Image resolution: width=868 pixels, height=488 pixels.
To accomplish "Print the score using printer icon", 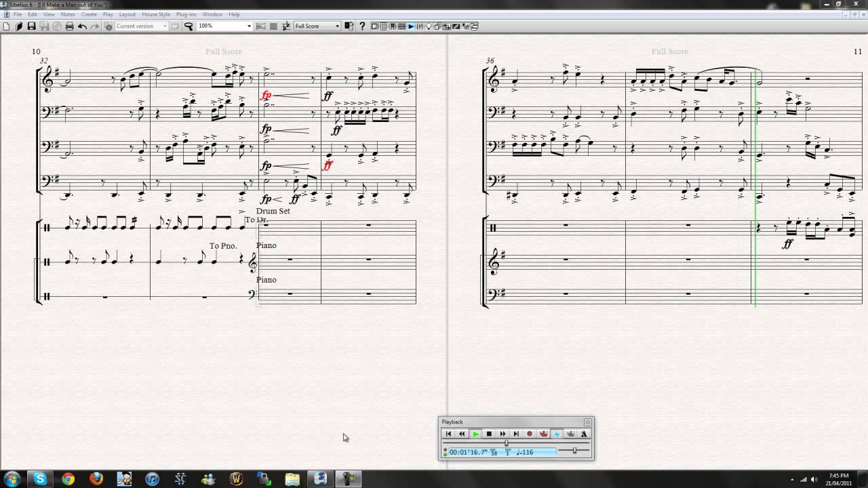I will (69, 26).
